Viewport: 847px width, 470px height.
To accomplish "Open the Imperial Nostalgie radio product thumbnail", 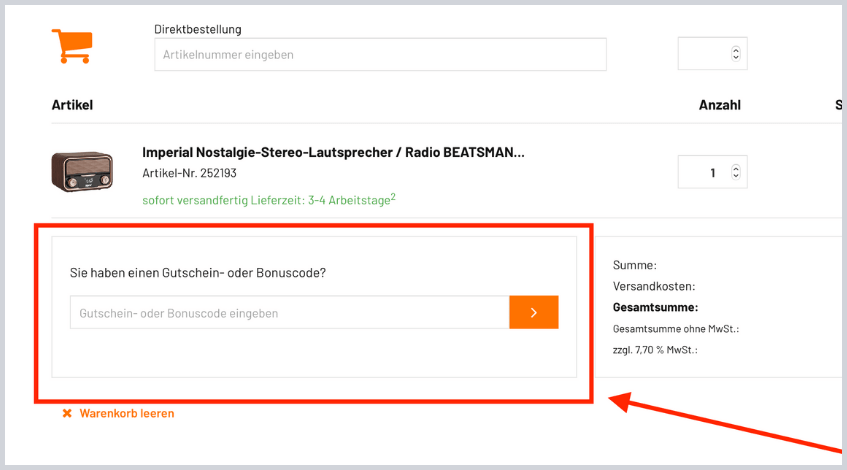I will click(82, 172).
